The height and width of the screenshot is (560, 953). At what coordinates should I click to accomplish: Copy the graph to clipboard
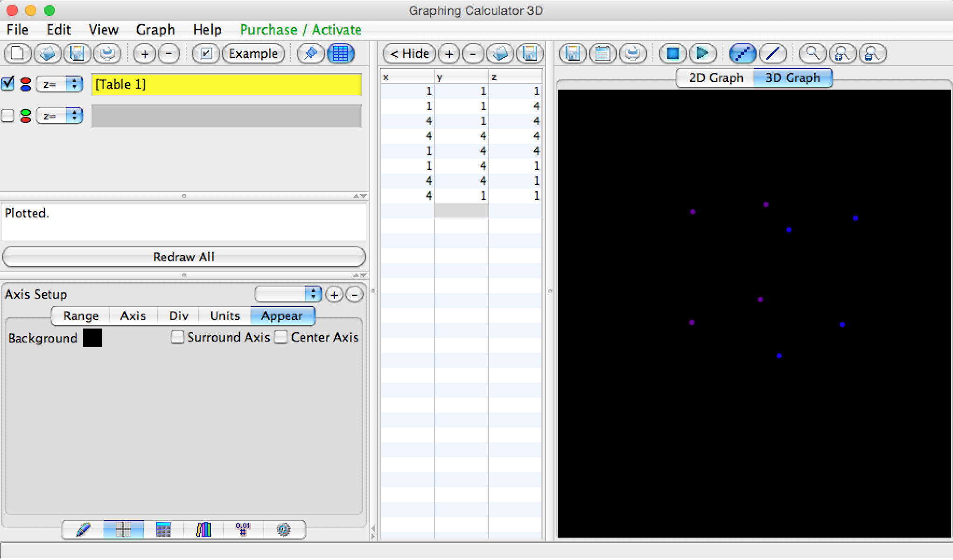click(603, 53)
